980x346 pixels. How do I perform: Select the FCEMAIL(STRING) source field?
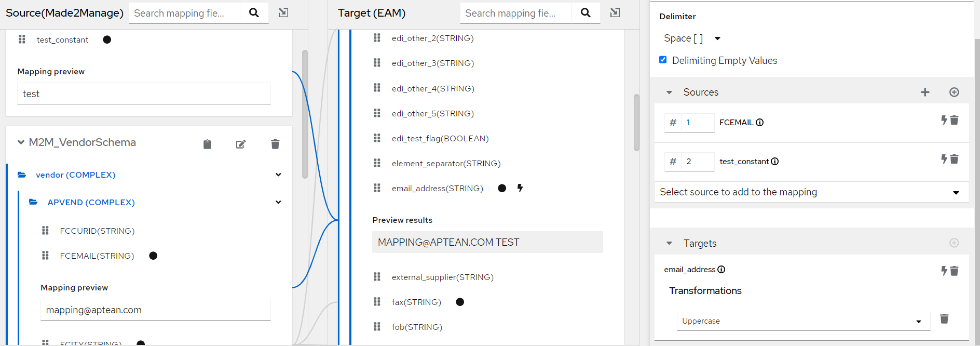97,256
